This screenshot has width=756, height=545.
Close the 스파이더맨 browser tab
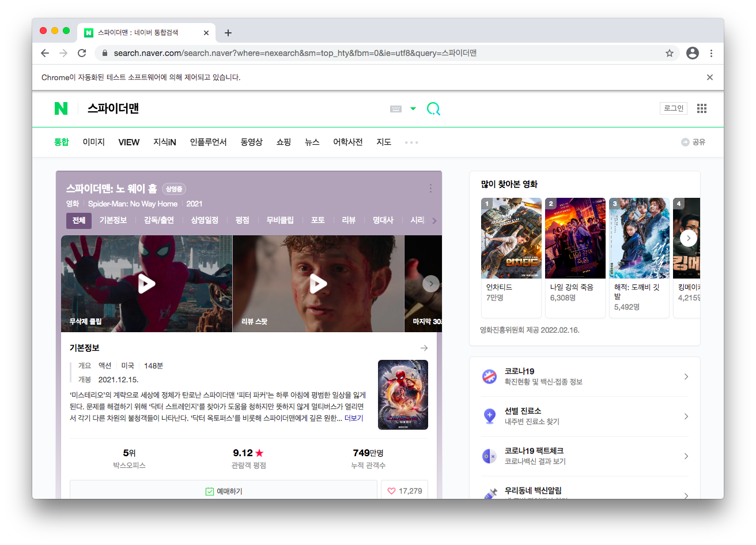206,33
